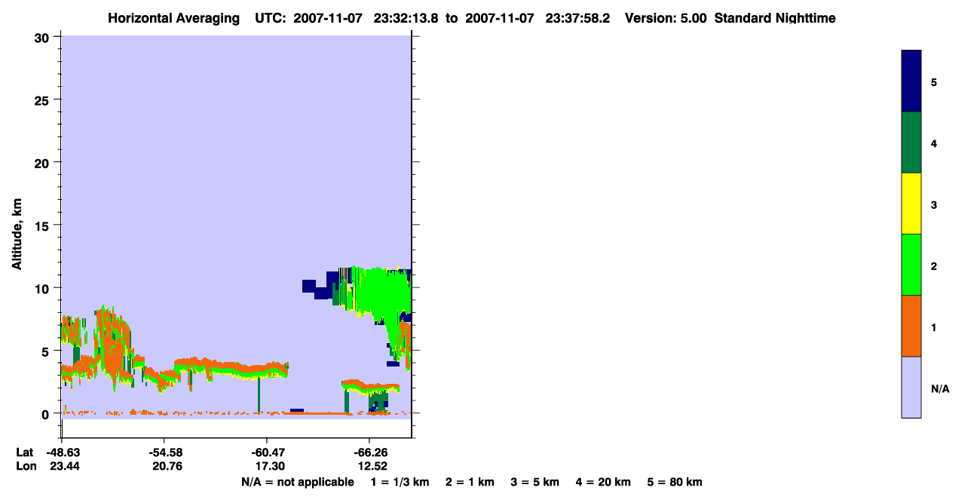Screen dimensions: 980x503
Task: Click the start time '23:32:13.8'
Action: tap(405, 18)
